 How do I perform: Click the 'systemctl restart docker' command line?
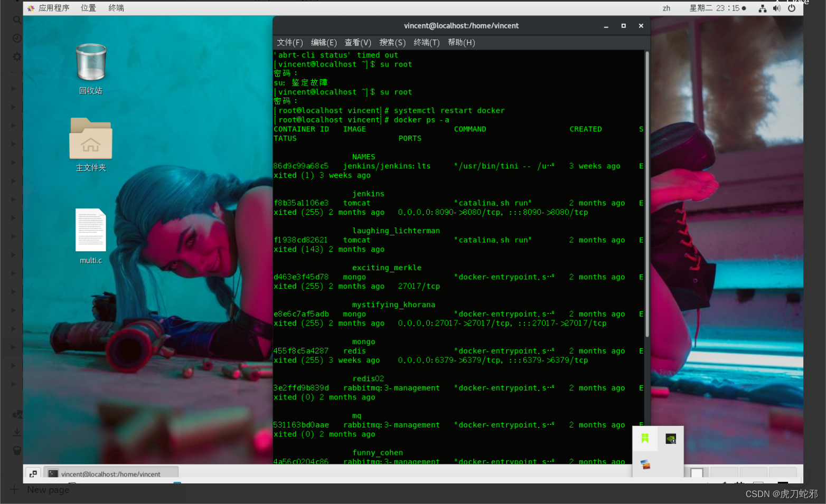coord(389,110)
